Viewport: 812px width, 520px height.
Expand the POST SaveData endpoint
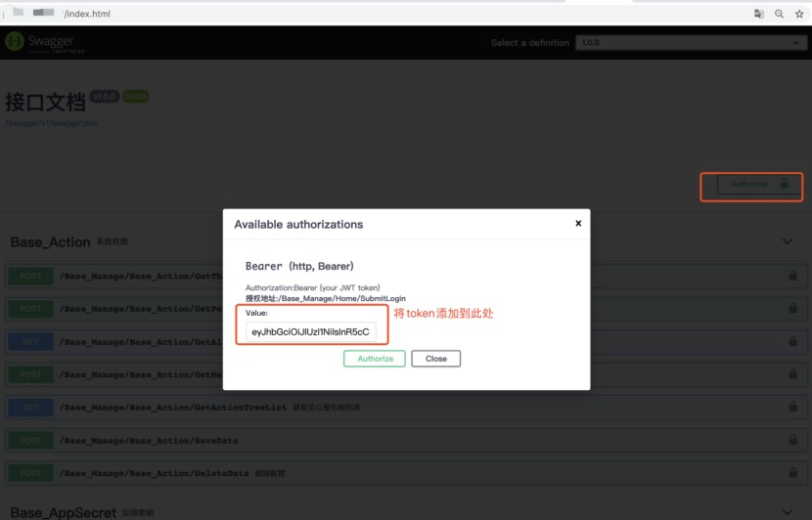click(407, 440)
